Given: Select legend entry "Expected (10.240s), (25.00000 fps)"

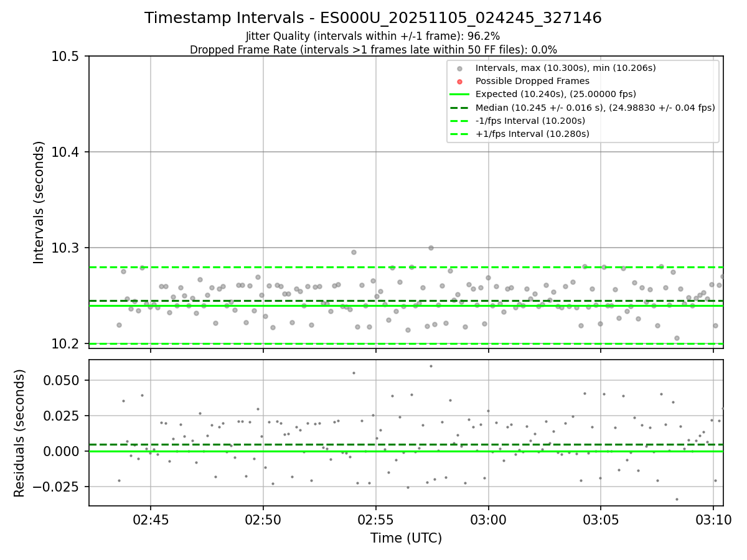Looking at the screenshot, I should tap(555, 95).
